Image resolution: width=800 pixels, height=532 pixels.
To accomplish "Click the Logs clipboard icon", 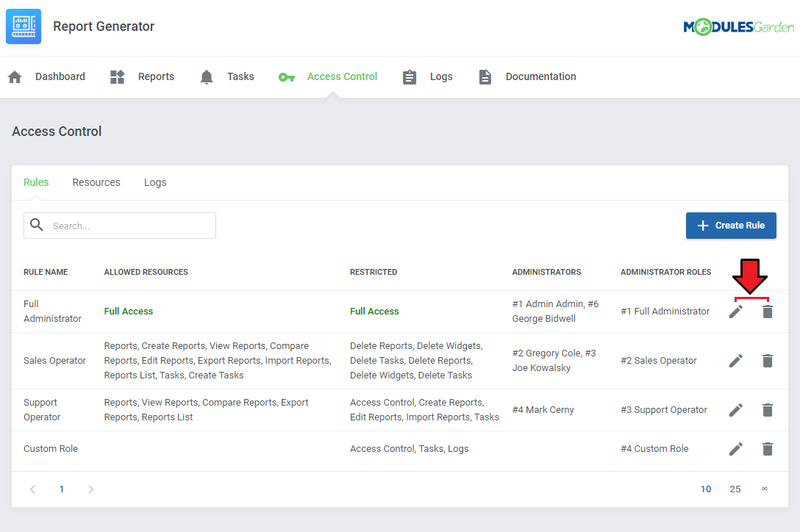I will point(409,77).
